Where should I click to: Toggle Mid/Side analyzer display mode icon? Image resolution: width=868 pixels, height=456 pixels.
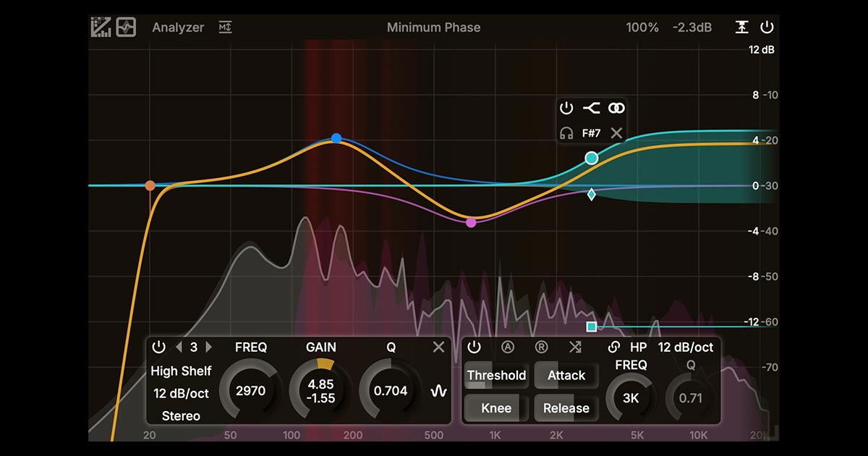click(x=225, y=27)
